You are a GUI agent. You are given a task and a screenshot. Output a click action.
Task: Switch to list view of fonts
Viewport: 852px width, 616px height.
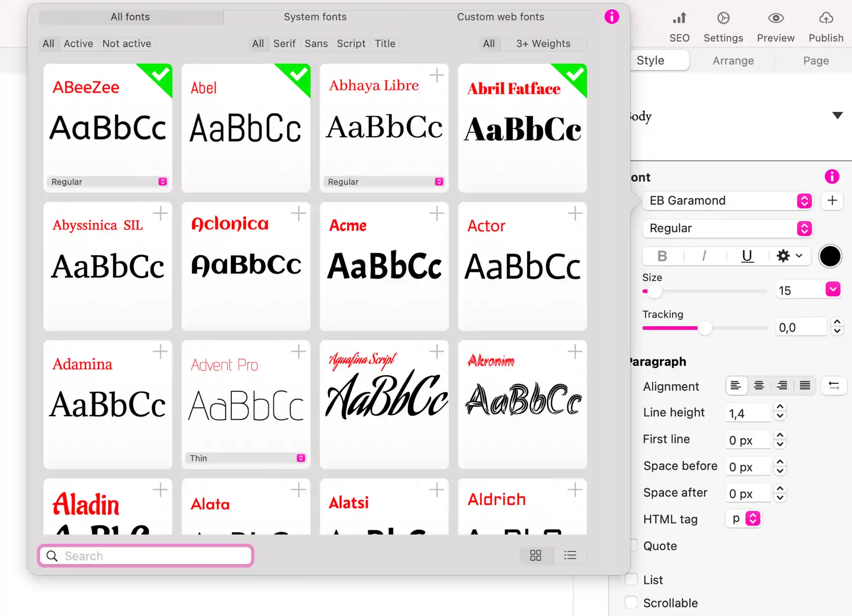tap(570, 556)
